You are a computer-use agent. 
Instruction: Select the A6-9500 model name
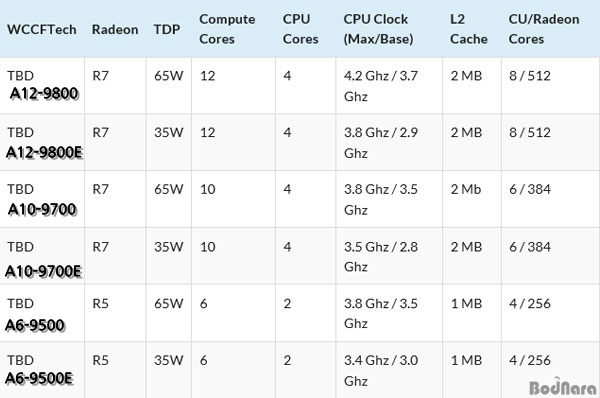(x=35, y=325)
